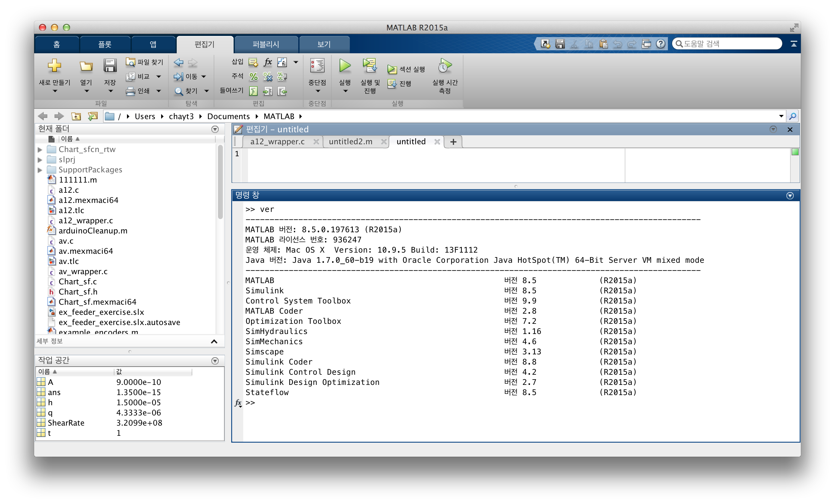Image resolution: width=835 pixels, height=504 pixels.
Task: Click the quick access Paste icon
Action: (x=603, y=44)
